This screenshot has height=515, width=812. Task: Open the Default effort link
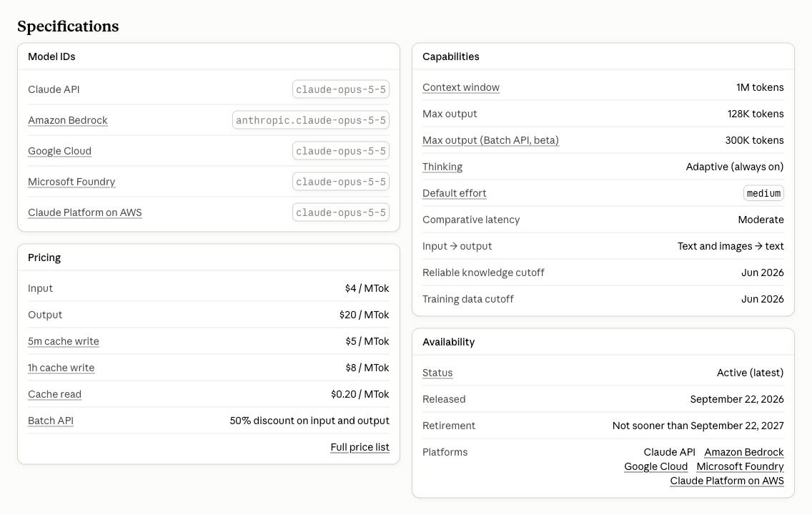pyautogui.click(x=454, y=192)
